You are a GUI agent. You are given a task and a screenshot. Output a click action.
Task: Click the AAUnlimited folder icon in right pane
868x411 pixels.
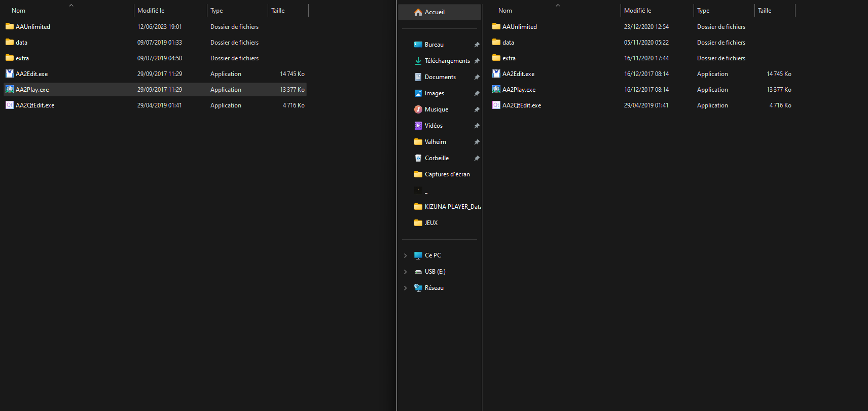tap(496, 27)
